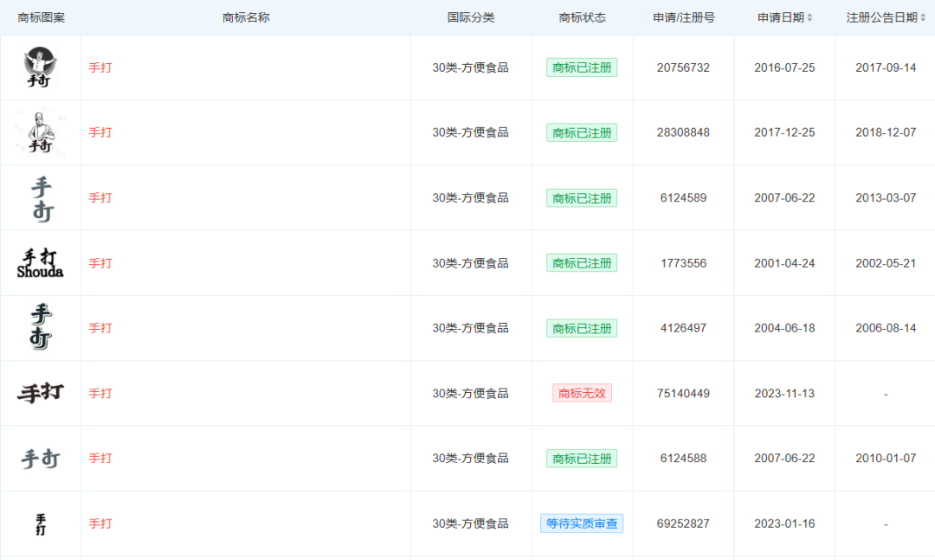
Task: Open the trademark image for registration 28308848
Action: pos(40,132)
